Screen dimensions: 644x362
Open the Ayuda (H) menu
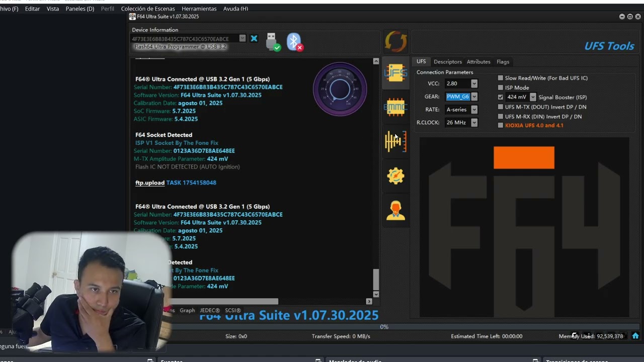235,9
